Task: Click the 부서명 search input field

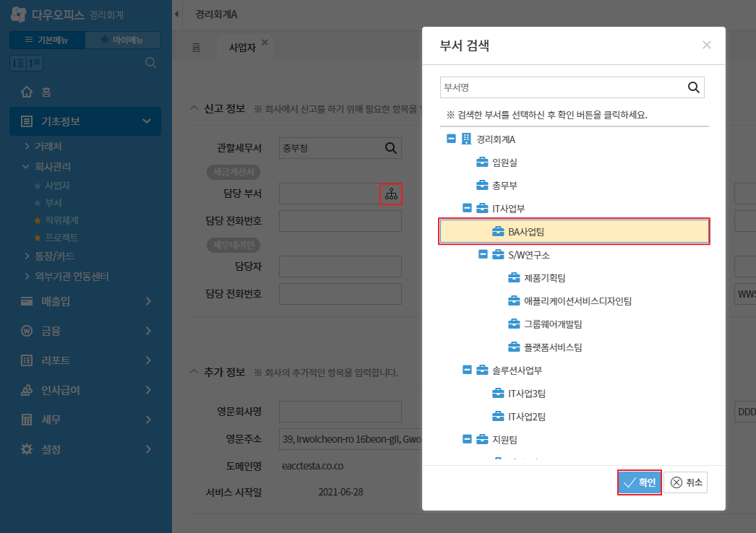Action: [x=562, y=87]
